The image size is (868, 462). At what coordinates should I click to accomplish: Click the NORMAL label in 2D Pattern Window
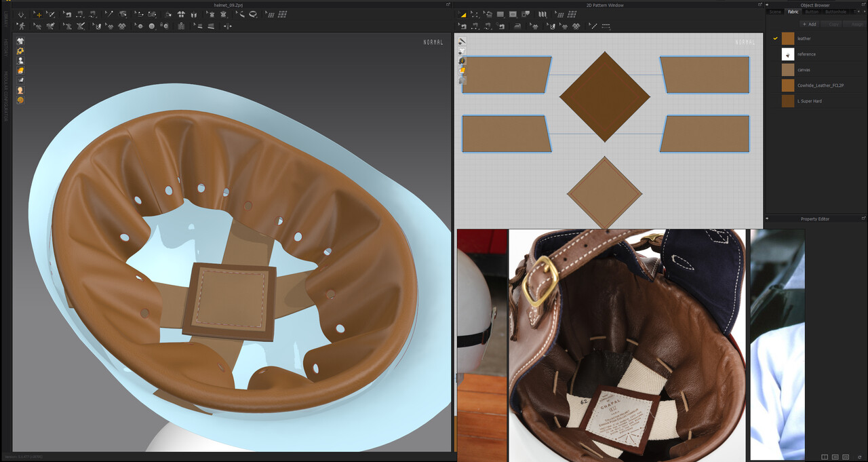[x=745, y=42]
